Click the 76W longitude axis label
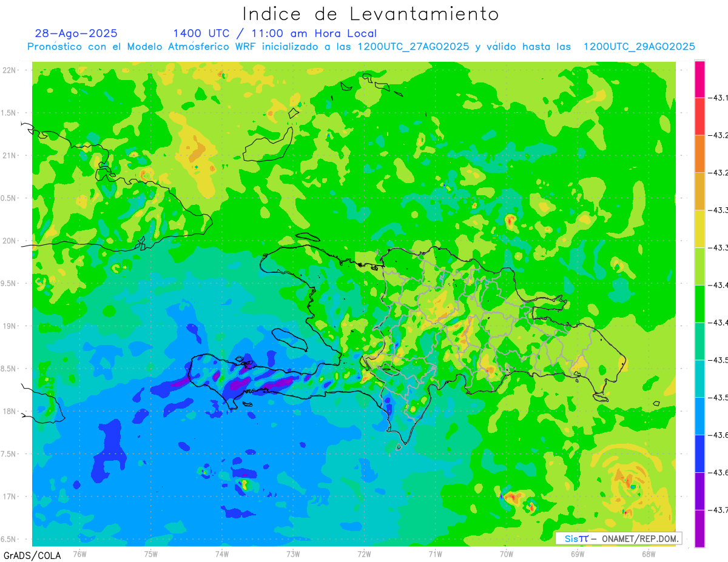Screen dimensions: 728x562 (79, 554)
